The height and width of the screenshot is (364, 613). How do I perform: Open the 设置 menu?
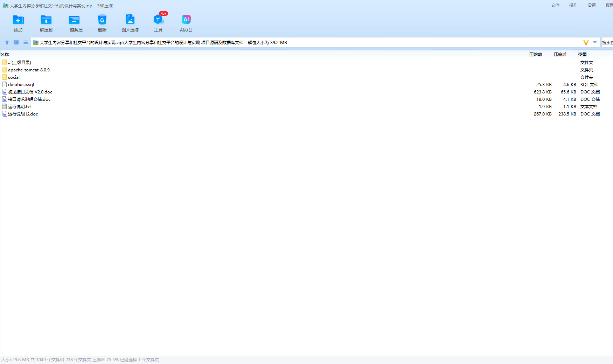pyautogui.click(x=591, y=5)
